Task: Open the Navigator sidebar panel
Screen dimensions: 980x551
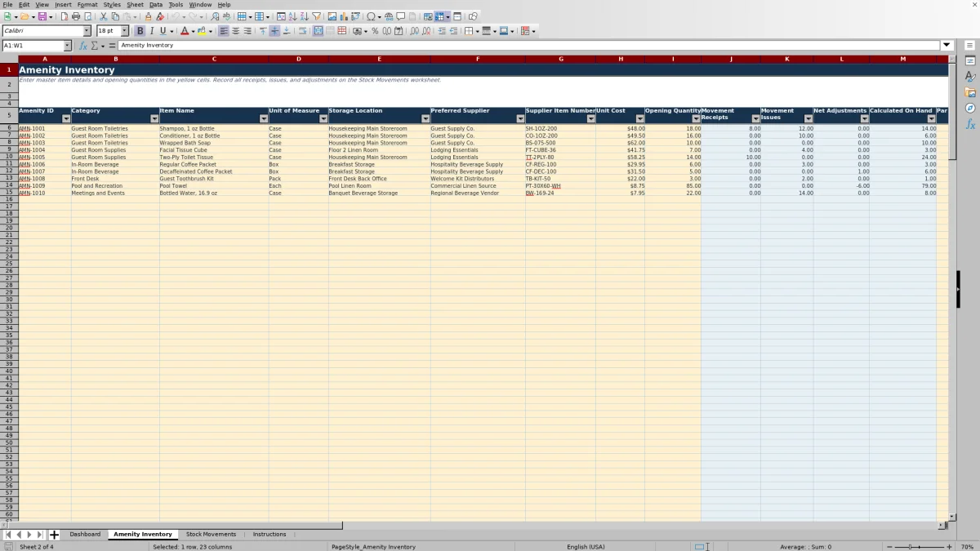Action: click(x=970, y=108)
